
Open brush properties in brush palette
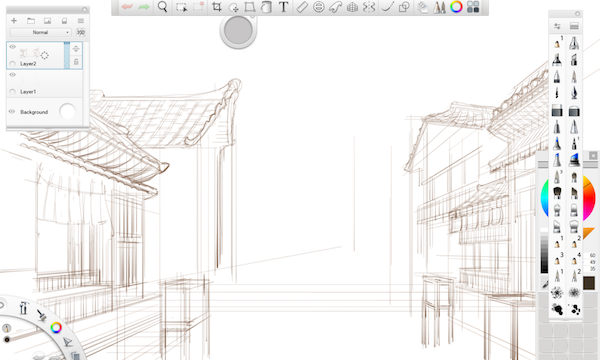(x=557, y=26)
